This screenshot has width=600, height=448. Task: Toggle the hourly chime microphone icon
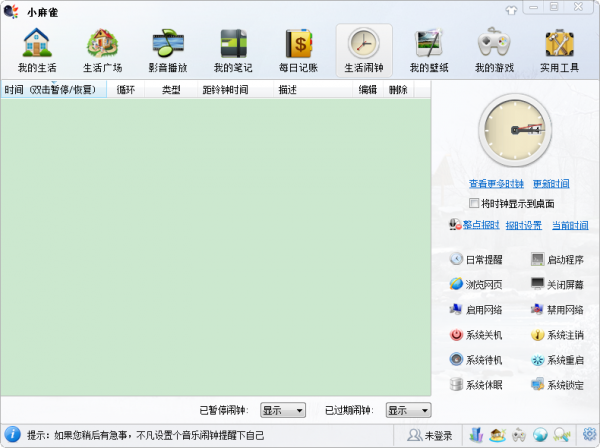455,225
